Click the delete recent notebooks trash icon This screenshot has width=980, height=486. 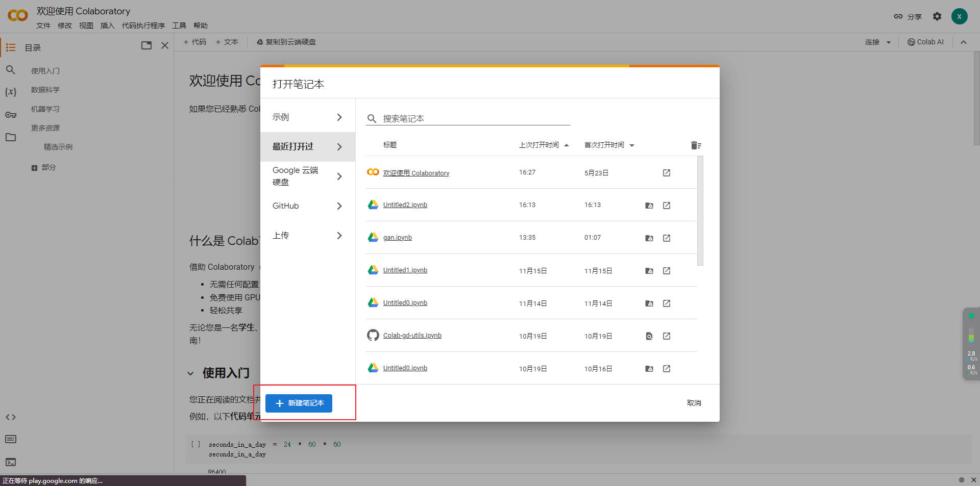pyautogui.click(x=696, y=145)
